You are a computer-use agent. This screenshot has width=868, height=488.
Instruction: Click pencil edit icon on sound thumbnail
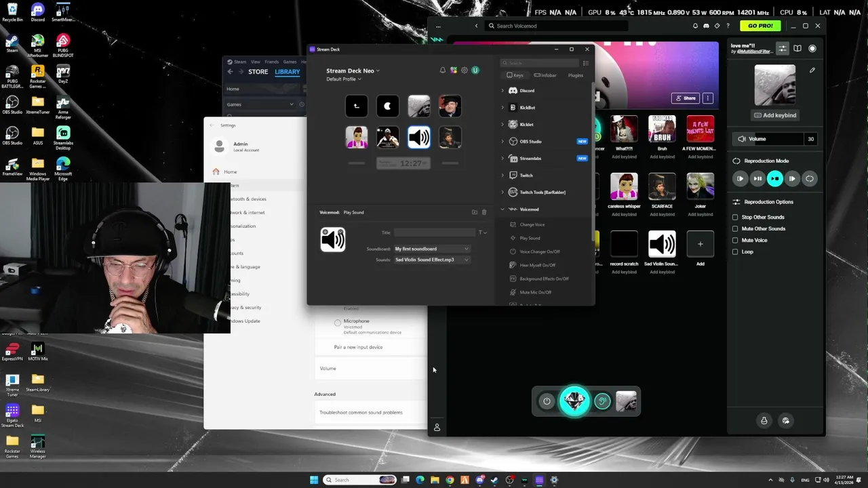812,70
